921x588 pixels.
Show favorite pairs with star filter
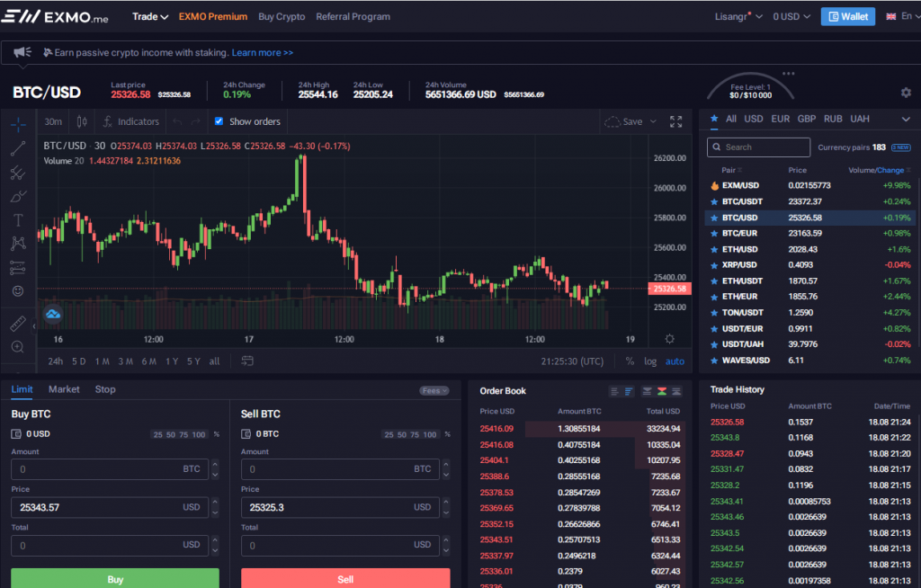click(714, 119)
